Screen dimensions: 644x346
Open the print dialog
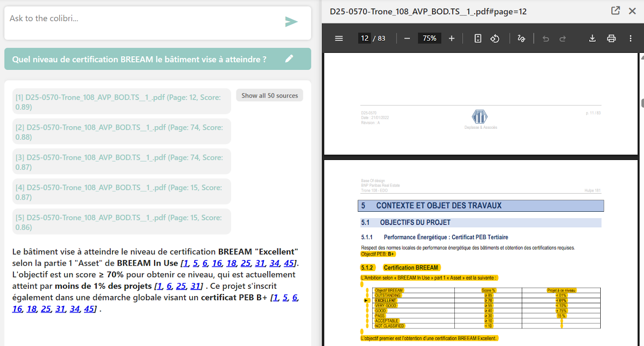(611, 38)
